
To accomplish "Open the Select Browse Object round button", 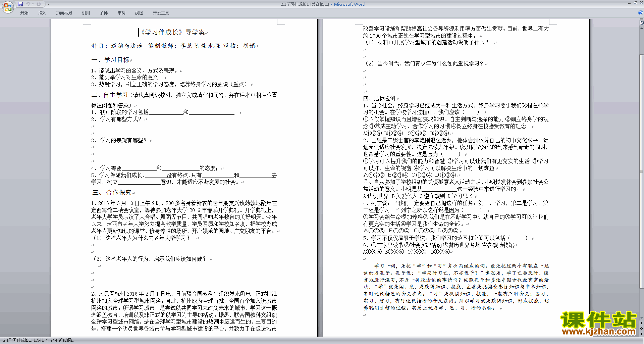I will tap(642, 328).
